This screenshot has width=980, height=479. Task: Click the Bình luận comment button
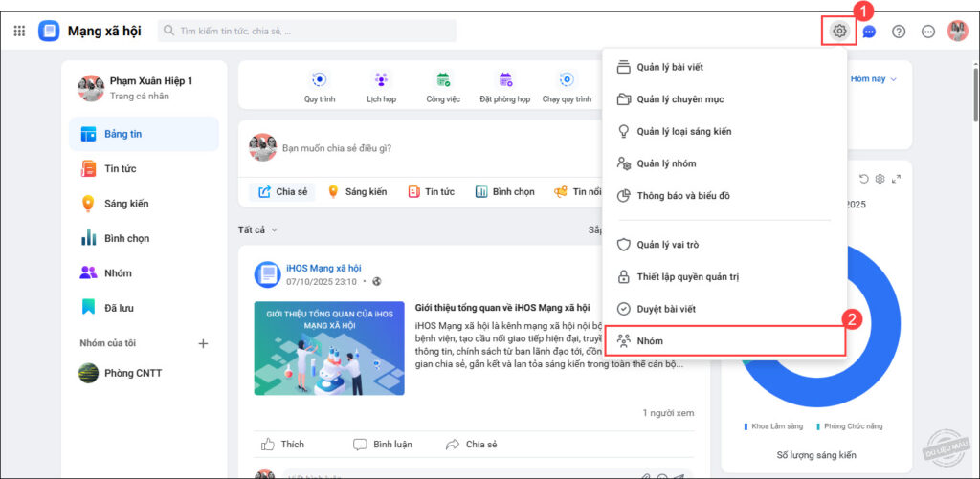[383, 445]
